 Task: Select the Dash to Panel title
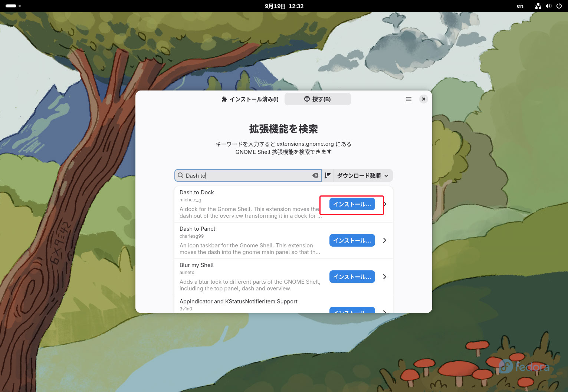pos(197,228)
